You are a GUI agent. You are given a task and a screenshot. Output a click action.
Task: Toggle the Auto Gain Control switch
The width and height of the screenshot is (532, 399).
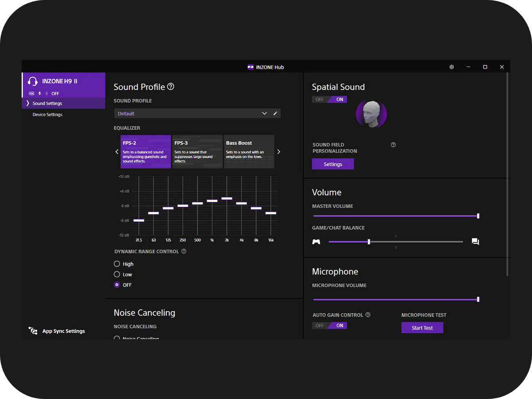click(329, 325)
